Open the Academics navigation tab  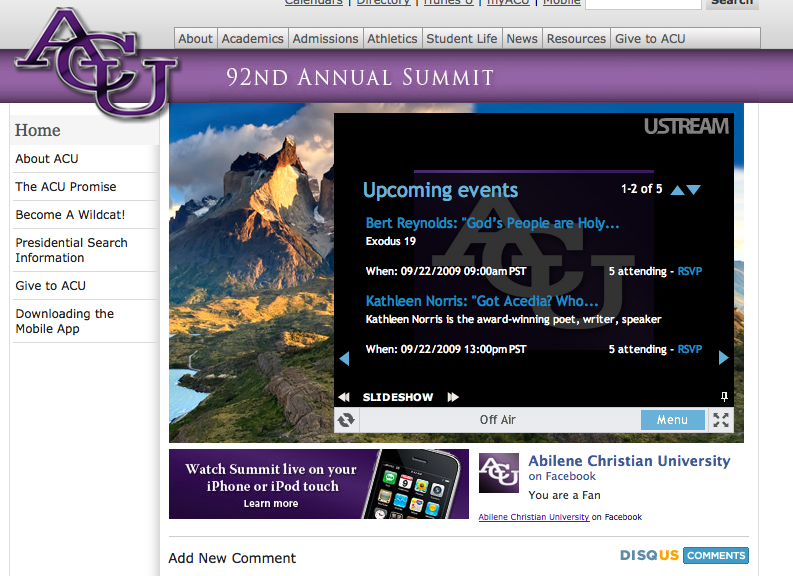pyautogui.click(x=252, y=39)
